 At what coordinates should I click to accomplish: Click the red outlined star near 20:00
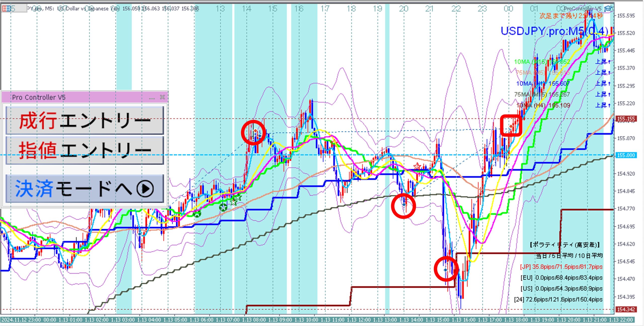tap(417, 166)
